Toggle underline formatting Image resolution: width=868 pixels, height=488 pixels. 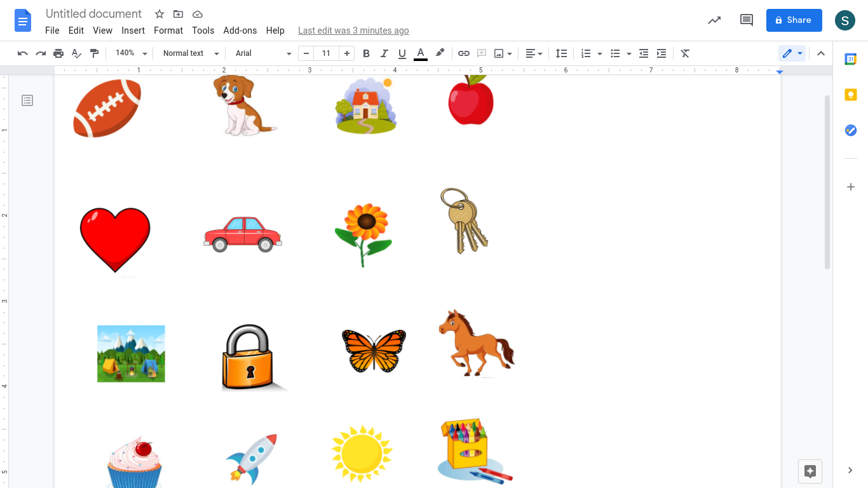click(x=402, y=53)
